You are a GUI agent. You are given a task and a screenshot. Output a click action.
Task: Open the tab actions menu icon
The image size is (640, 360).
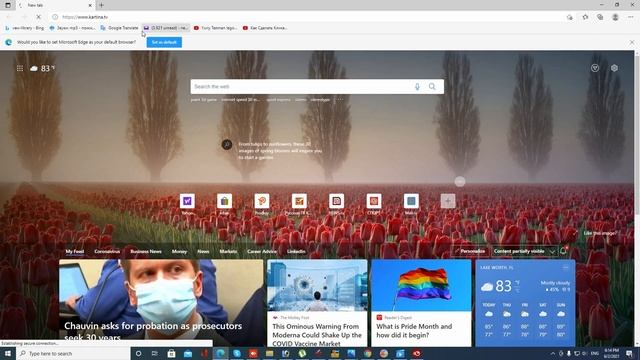(x=8, y=5)
